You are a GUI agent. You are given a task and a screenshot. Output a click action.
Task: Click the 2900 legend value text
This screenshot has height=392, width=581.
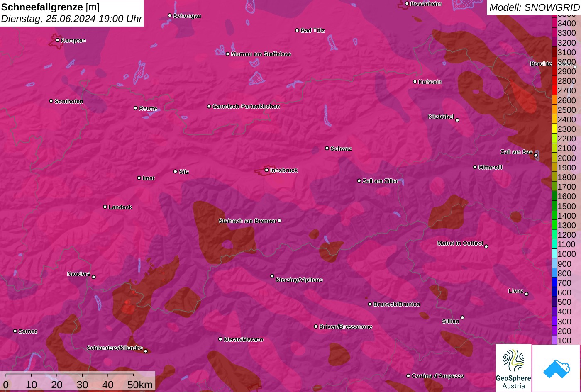pyautogui.click(x=567, y=71)
